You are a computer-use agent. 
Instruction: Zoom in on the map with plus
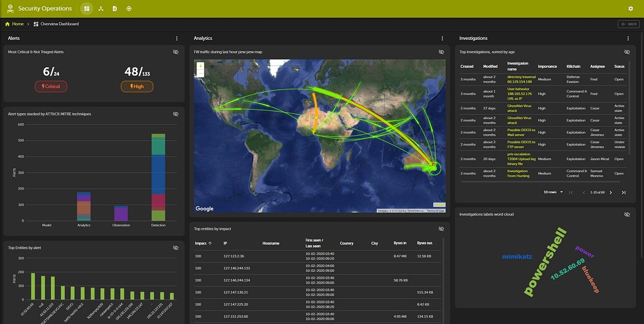click(201, 66)
